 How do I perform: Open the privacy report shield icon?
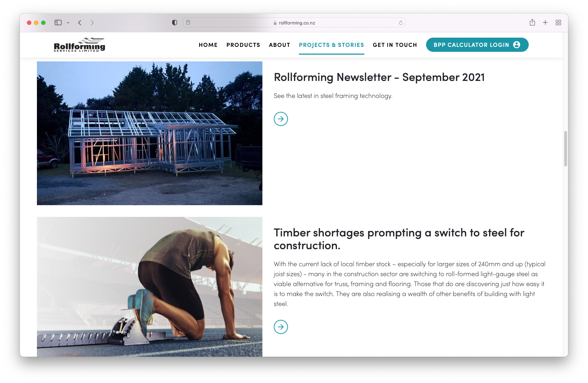174,23
